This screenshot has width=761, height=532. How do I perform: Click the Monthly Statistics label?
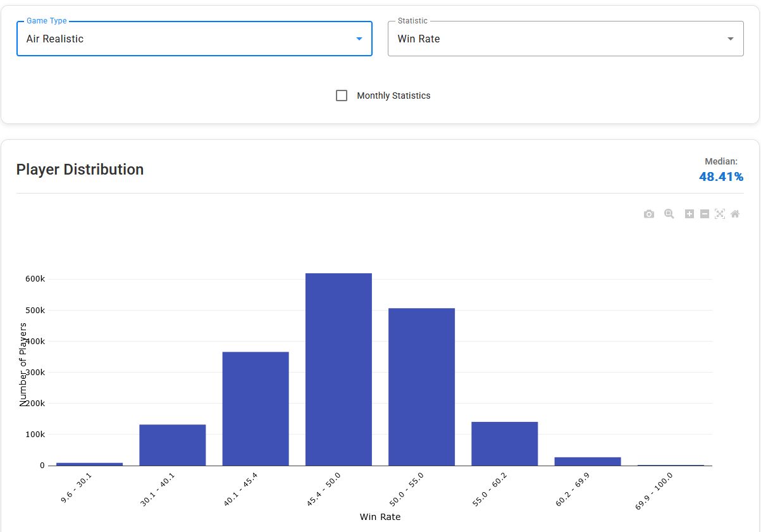(393, 96)
